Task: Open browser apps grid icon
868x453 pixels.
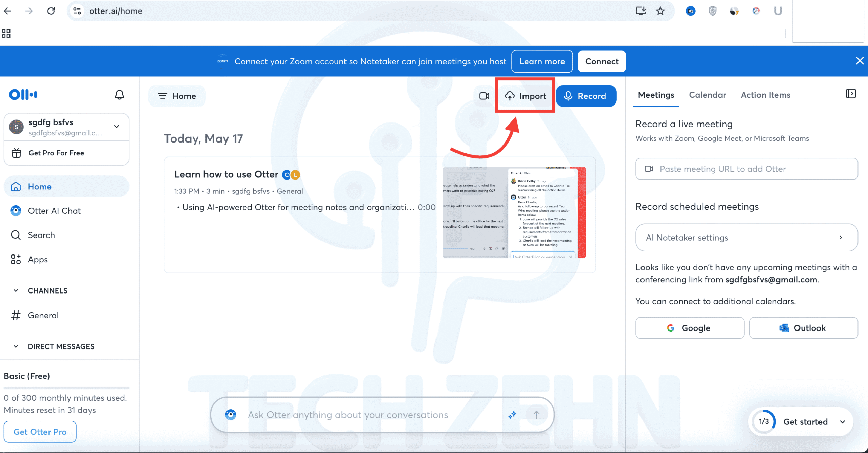Action: point(6,33)
